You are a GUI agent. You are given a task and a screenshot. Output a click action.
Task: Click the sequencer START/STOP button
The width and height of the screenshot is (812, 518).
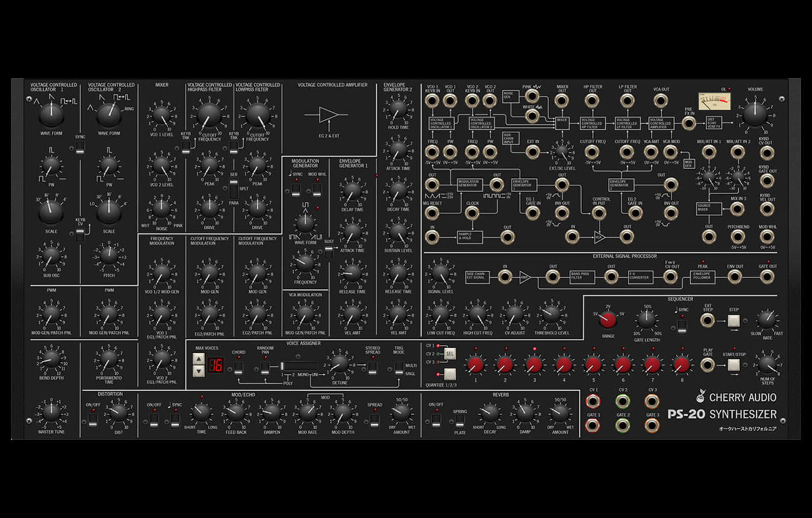coord(734,364)
